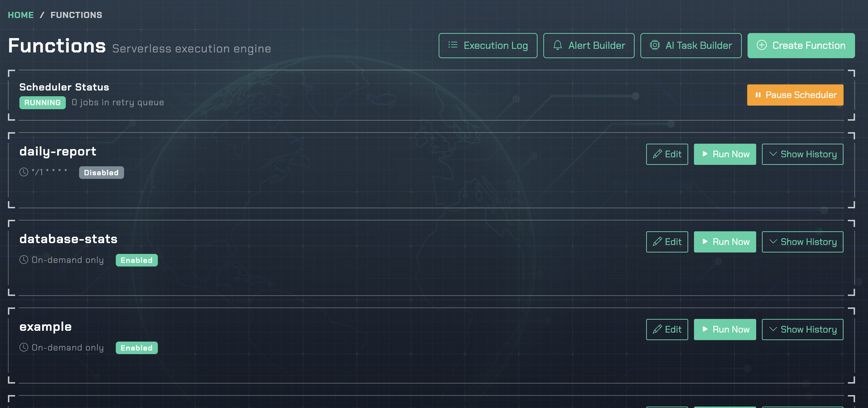The image size is (868, 408).
Task: Expand Show History for example function
Action: (802, 329)
